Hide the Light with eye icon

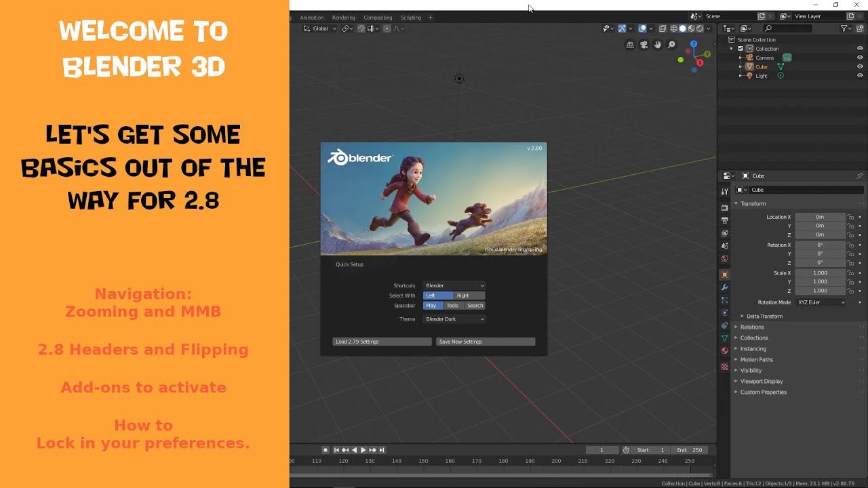[x=860, y=75]
